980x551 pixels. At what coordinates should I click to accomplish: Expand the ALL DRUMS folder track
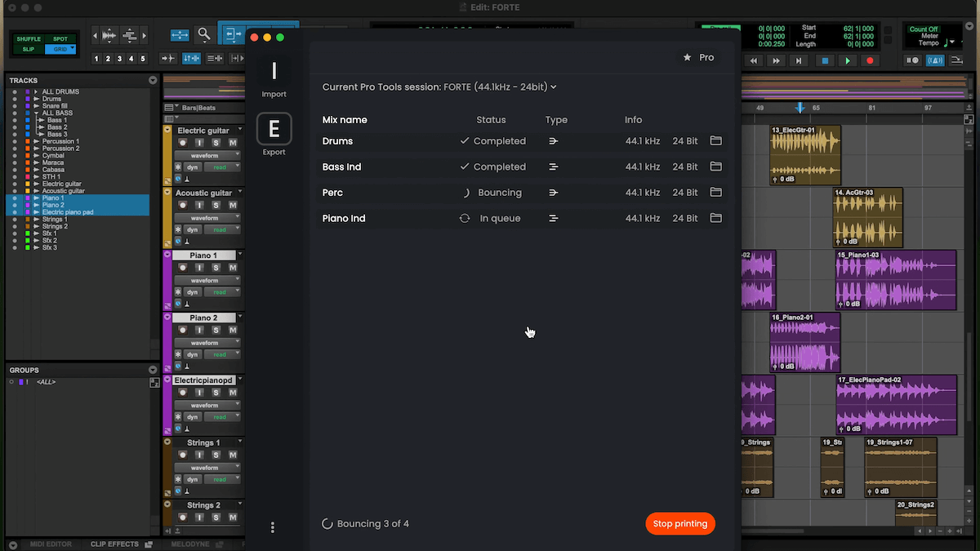[37, 91]
